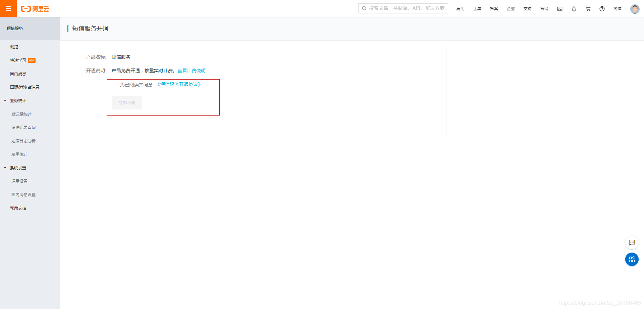Viewport: 644px width, 309px height.
Task: Open the user avatar account menu
Action: pyautogui.click(x=635, y=9)
